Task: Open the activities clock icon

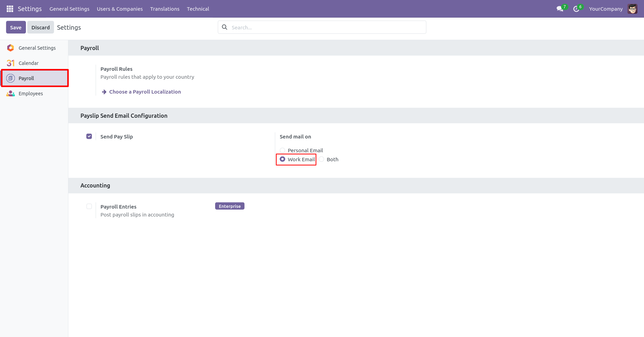Action: [x=576, y=9]
